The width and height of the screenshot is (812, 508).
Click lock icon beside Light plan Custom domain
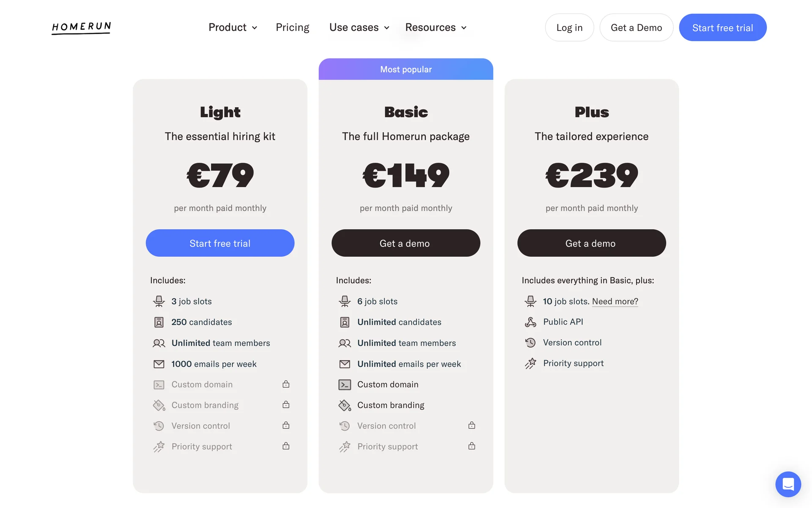point(286,384)
